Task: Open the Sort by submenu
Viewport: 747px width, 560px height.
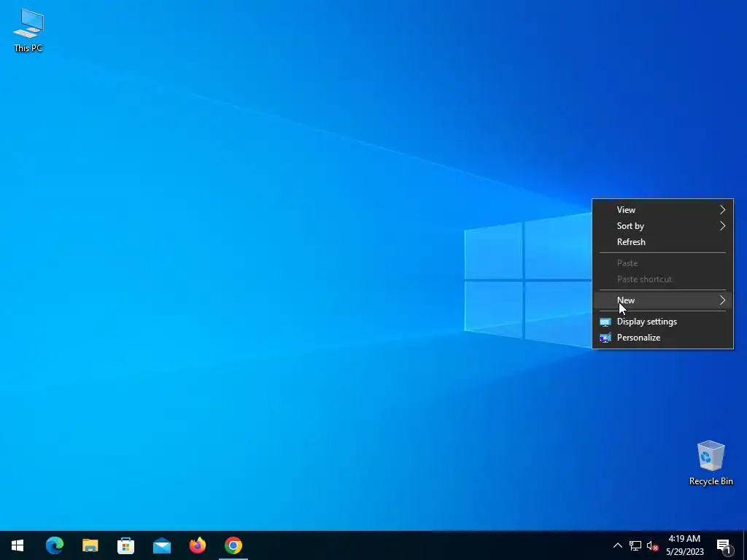Action: (662, 226)
